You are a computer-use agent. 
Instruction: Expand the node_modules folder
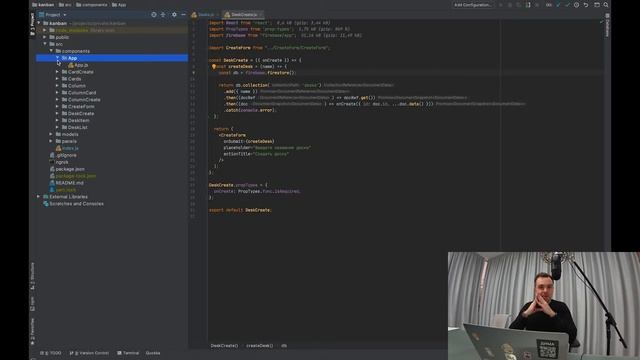point(45,30)
